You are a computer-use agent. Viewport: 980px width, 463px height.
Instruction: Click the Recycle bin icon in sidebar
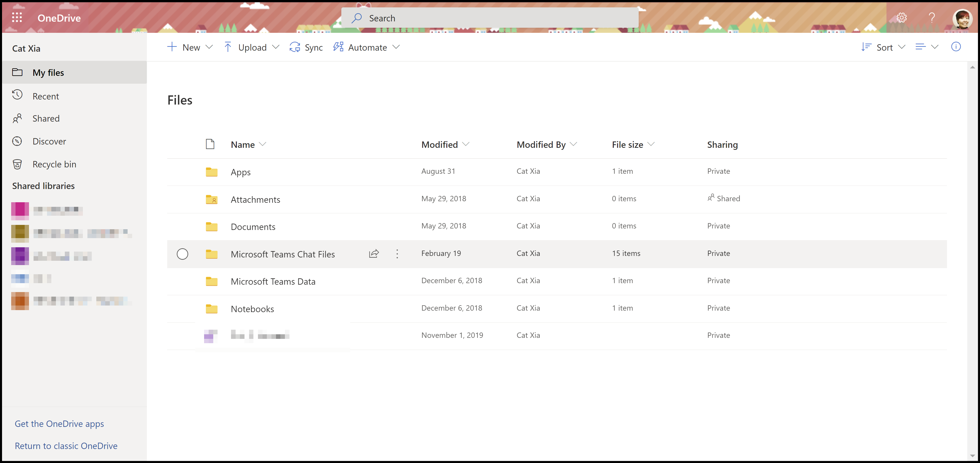tap(17, 164)
